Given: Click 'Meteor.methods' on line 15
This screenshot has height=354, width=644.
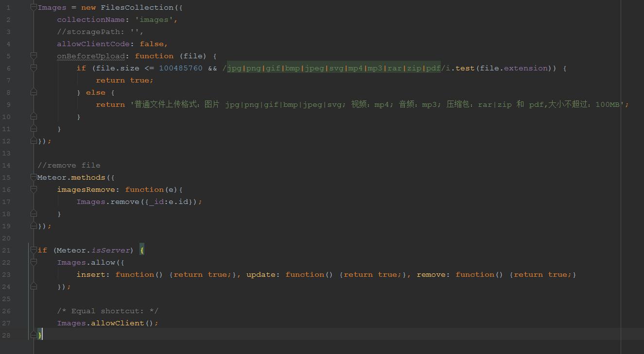Looking at the screenshot, I should tap(71, 177).
